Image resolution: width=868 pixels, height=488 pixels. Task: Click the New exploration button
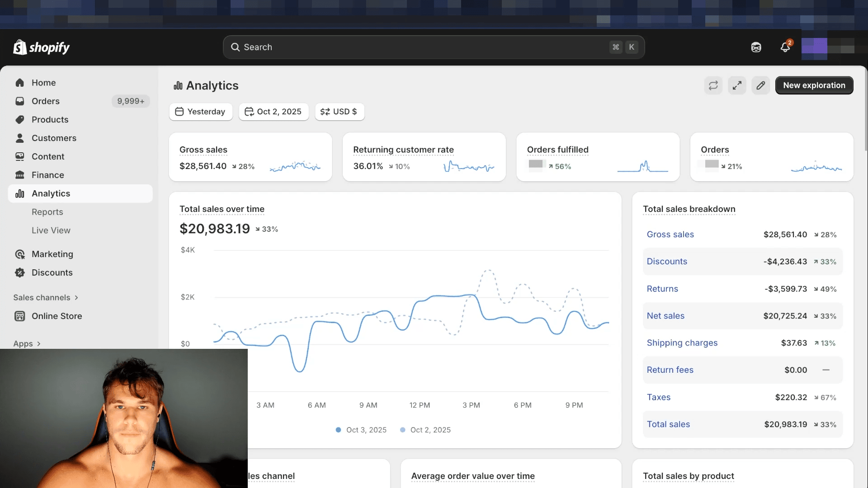click(814, 85)
